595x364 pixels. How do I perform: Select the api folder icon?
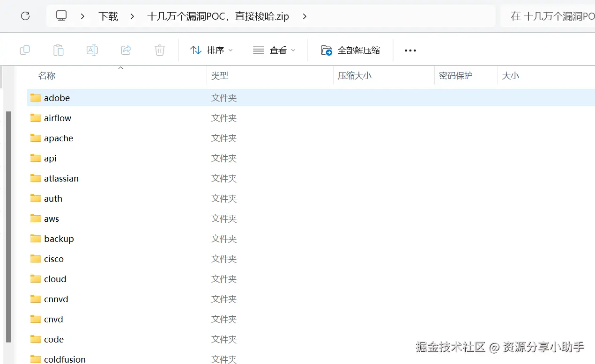point(36,158)
